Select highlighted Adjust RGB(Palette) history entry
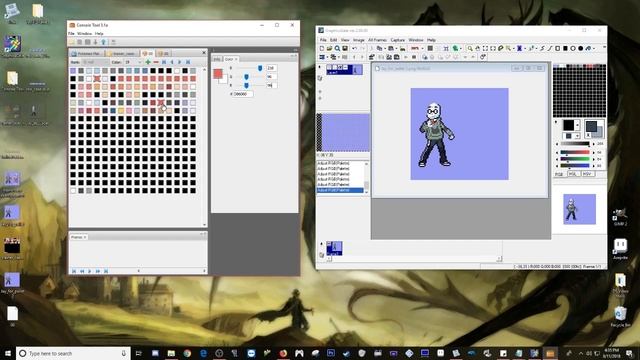The width and height of the screenshot is (640, 360). tap(340, 190)
